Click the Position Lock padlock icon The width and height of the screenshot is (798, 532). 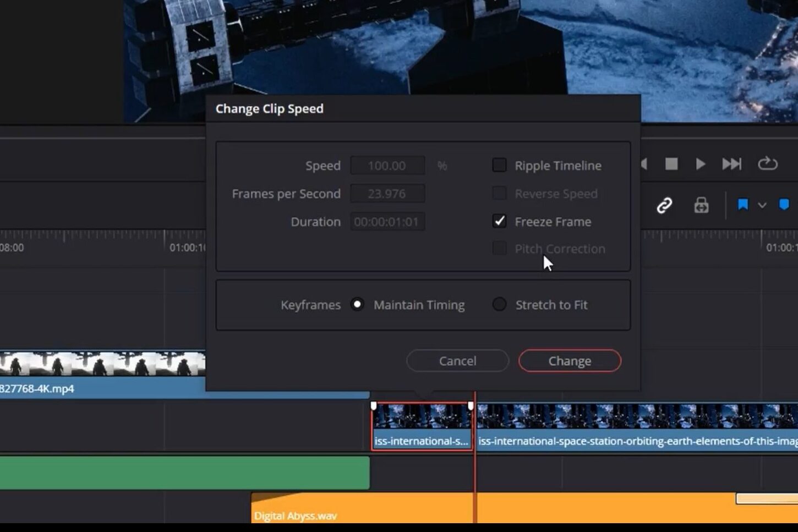pos(701,205)
